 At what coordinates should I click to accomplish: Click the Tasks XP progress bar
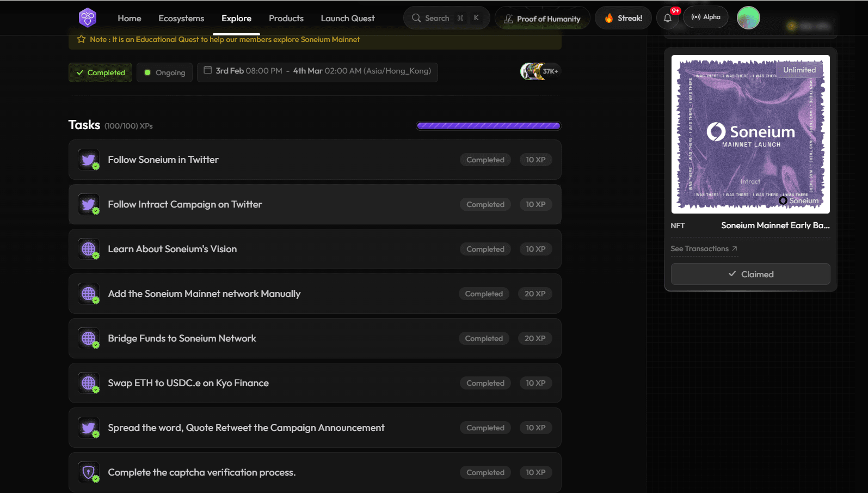tap(488, 126)
